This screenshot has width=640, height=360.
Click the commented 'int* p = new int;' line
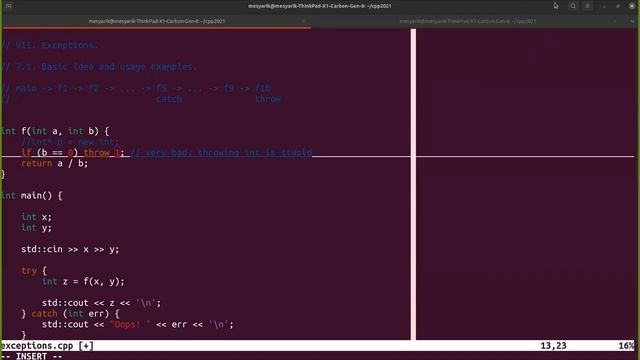[x=70, y=142]
